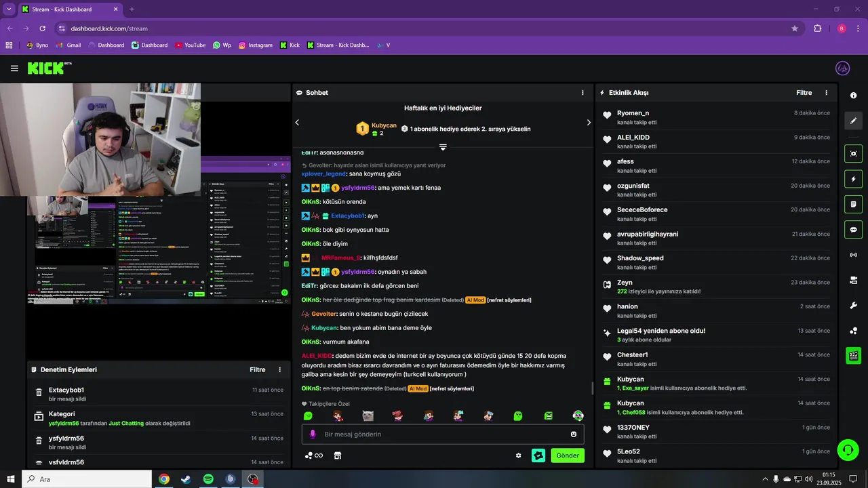Click the green clapperboard clips icon

854,355
